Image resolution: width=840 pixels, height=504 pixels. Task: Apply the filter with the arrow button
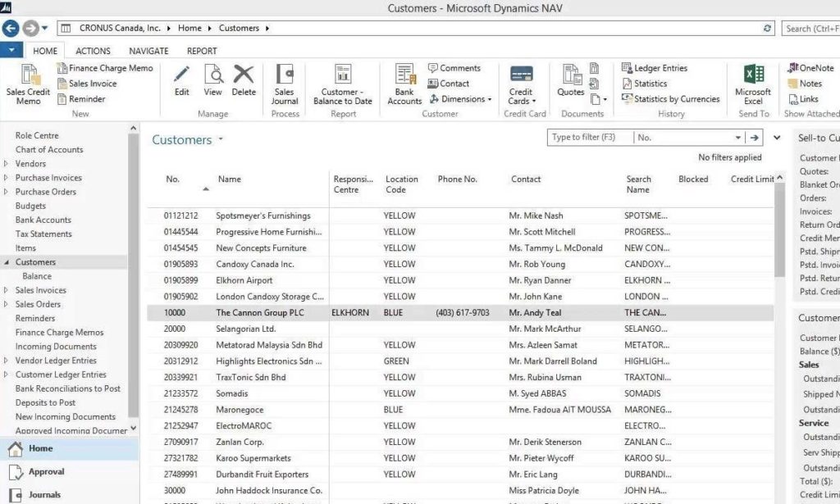coord(755,138)
